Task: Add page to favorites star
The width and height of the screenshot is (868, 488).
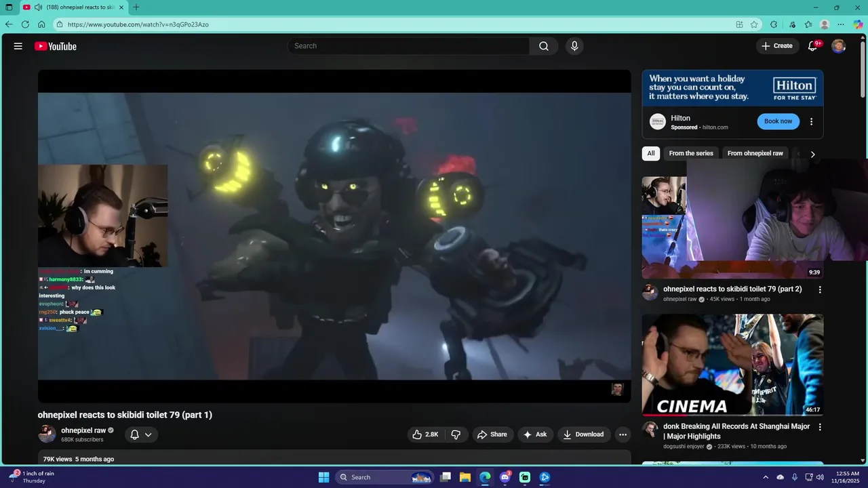Action: pyautogui.click(x=754, y=24)
